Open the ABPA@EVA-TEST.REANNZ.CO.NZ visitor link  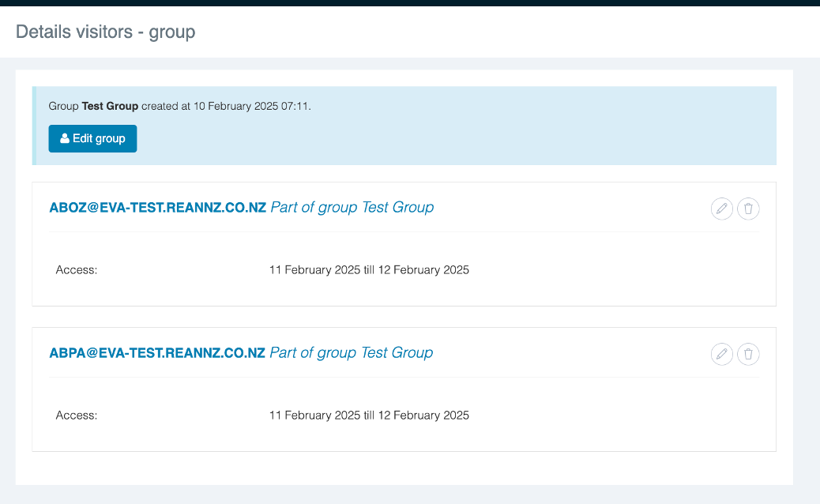tap(157, 353)
